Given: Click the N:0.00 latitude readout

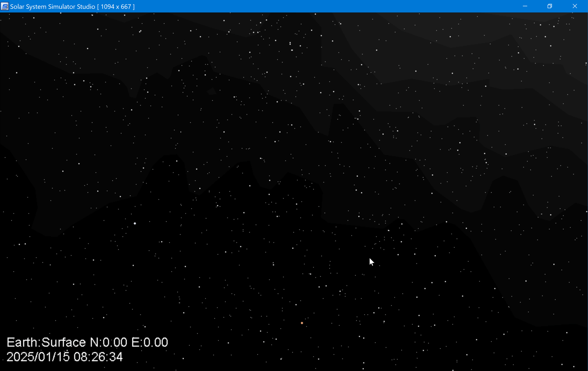Looking at the screenshot, I should (109, 342).
